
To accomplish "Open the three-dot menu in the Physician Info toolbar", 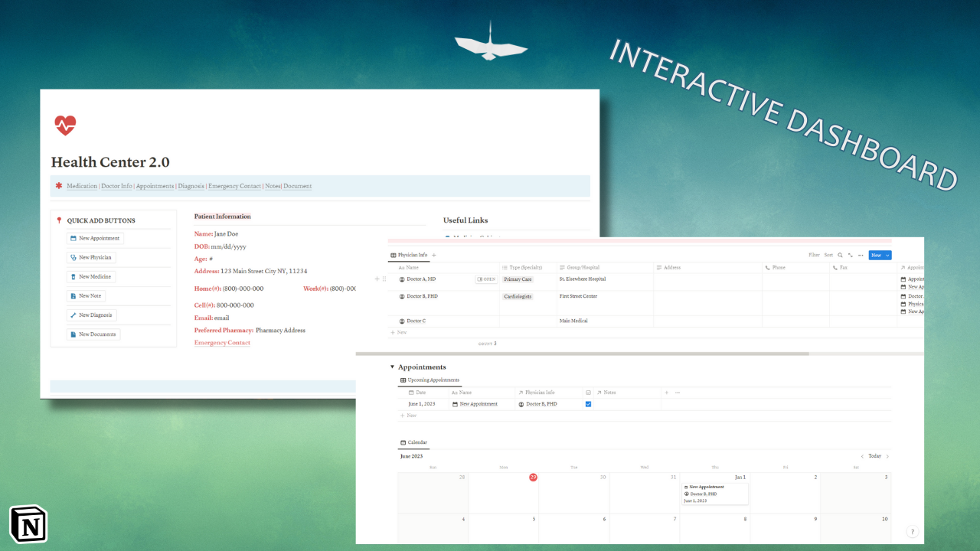I will pos(861,255).
